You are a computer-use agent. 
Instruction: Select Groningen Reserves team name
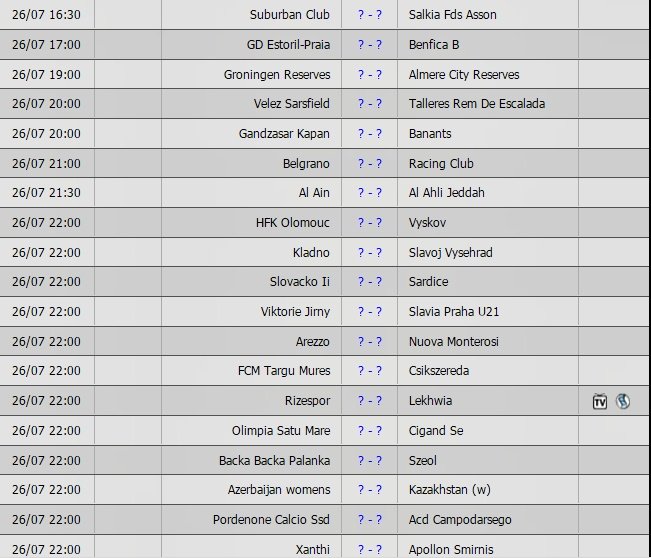pos(277,75)
